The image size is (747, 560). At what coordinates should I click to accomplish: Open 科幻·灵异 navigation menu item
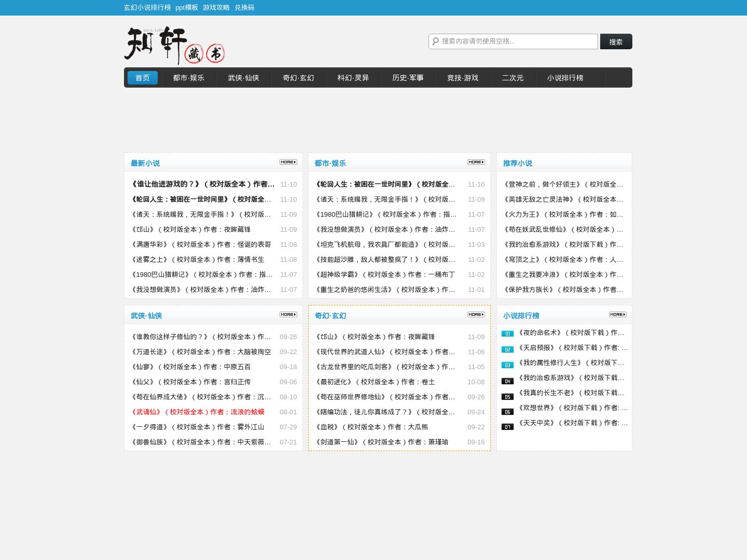click(x=353, y=78)
